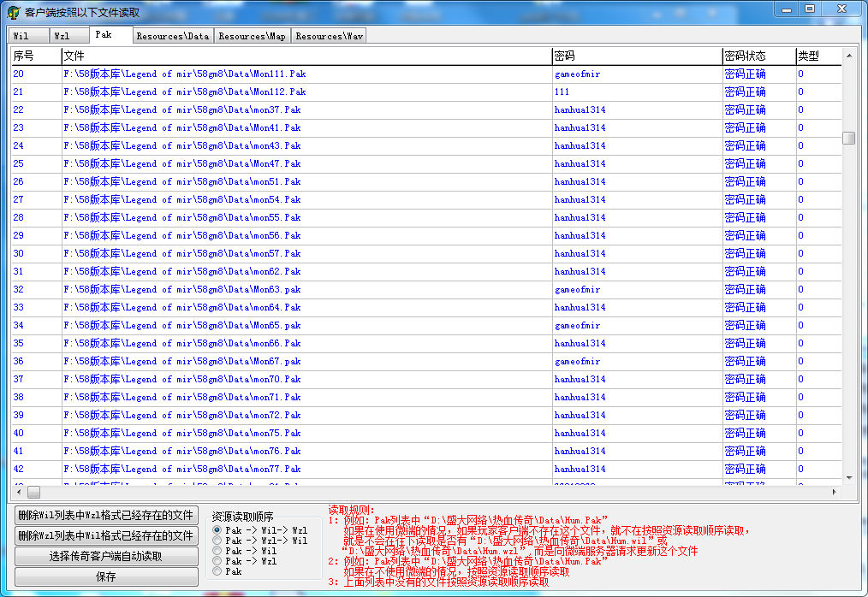
Task: Open the Resources\Wav tab
Action: pos(329,36)
